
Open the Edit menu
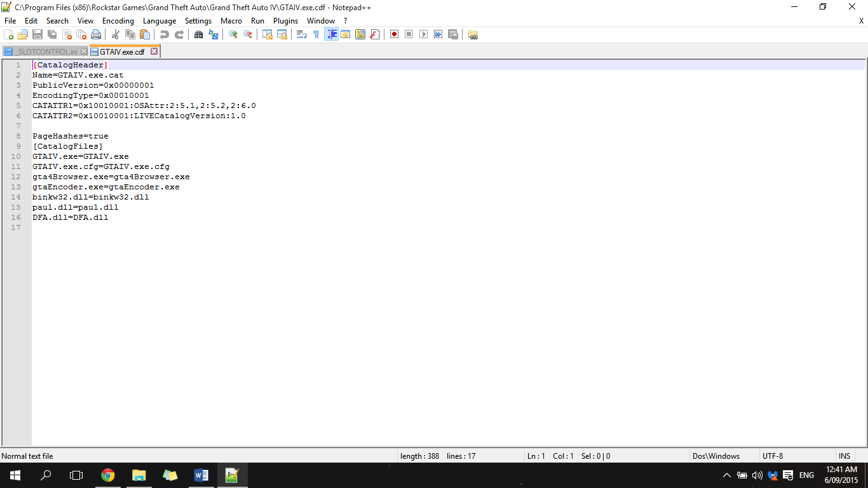(x=31, y=21)
